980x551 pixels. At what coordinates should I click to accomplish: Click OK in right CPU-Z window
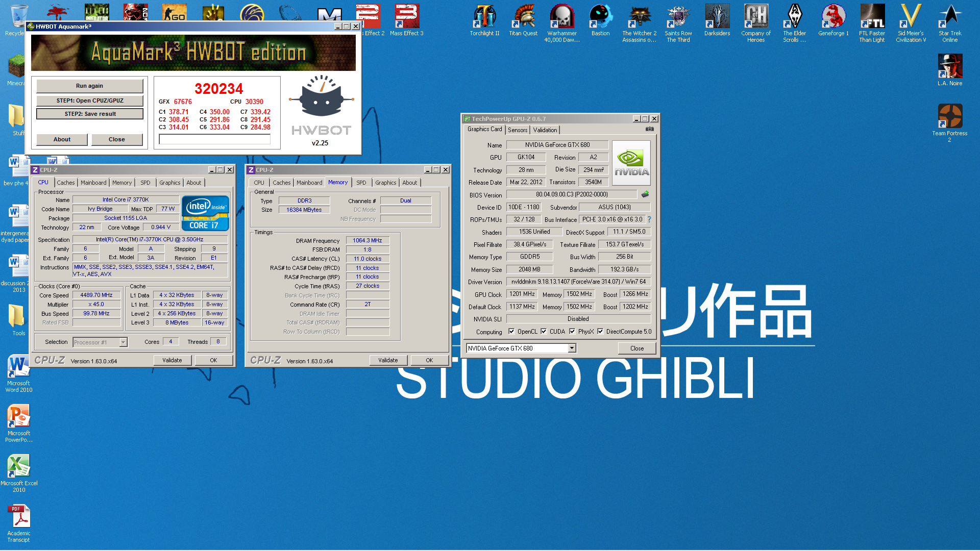pos(429,360)
